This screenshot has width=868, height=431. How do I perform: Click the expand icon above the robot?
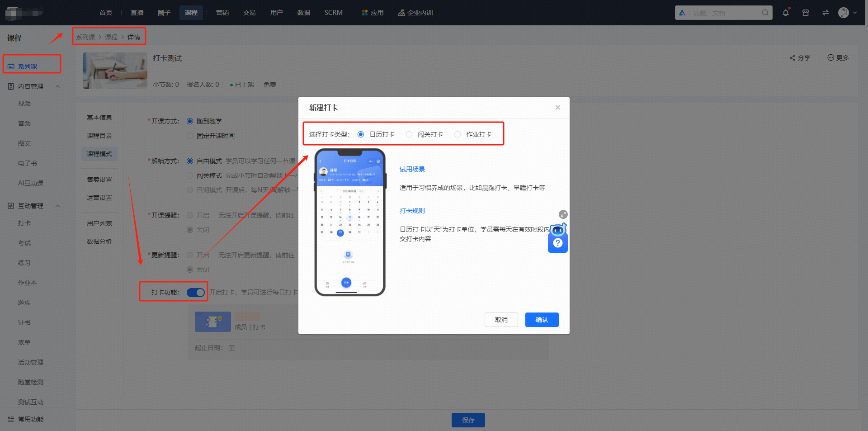tap(563, 214)
